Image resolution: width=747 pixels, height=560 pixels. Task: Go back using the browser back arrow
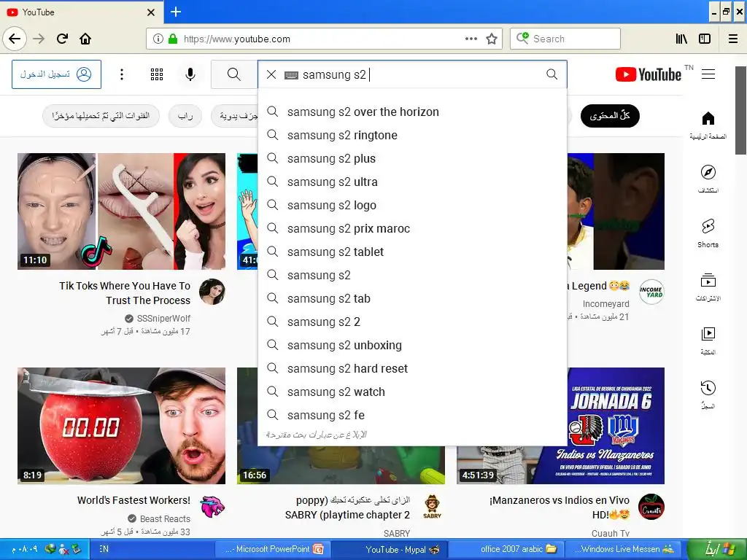(15, 39)
